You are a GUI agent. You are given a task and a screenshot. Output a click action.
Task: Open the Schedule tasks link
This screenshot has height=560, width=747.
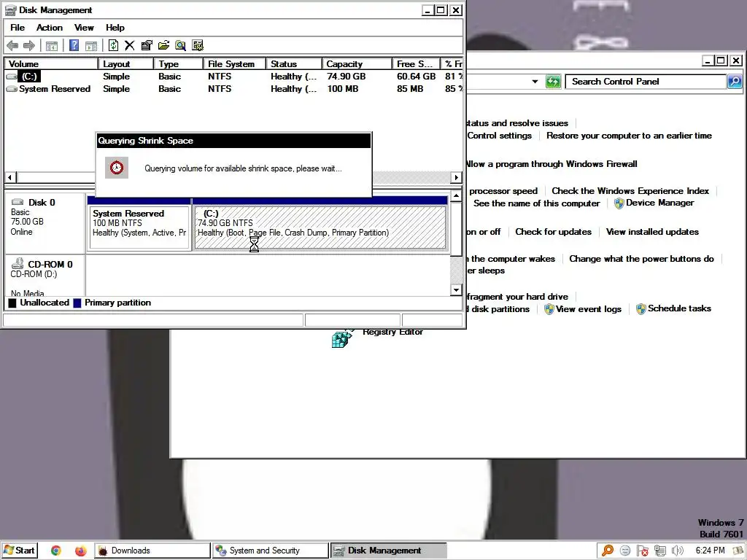click(x=679, y=308)
